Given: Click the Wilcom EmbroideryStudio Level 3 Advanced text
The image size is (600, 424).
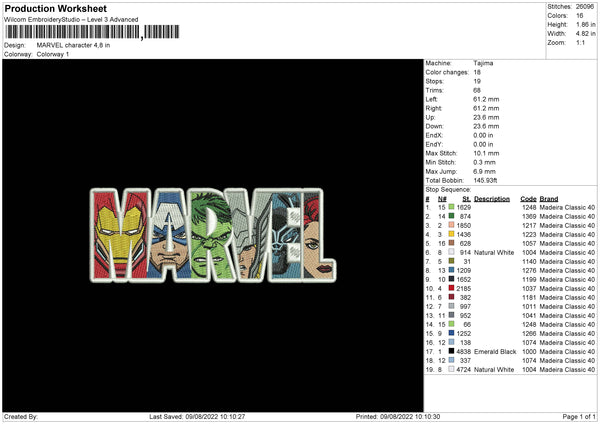Looking at the screenshot, I should 71,20.
